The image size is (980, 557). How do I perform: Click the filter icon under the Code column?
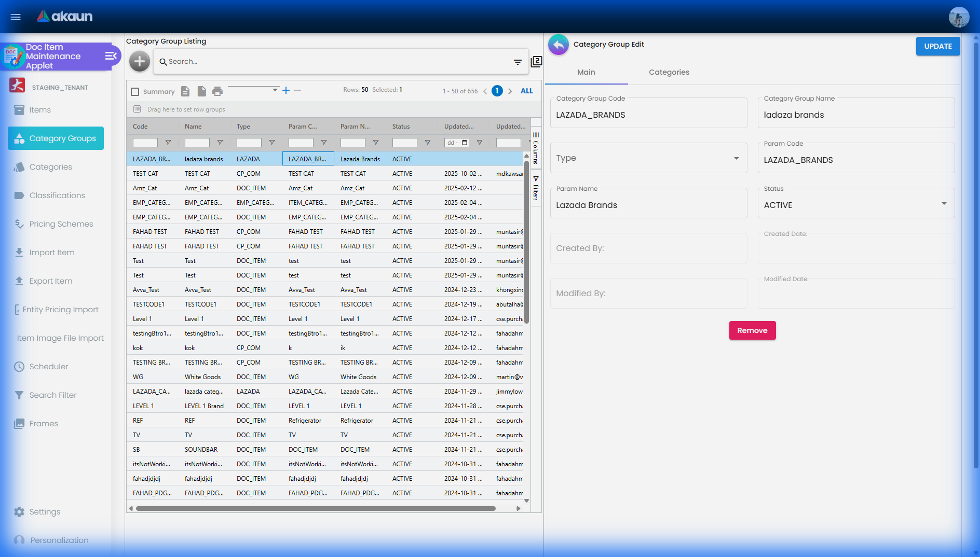tap(168, 143)
